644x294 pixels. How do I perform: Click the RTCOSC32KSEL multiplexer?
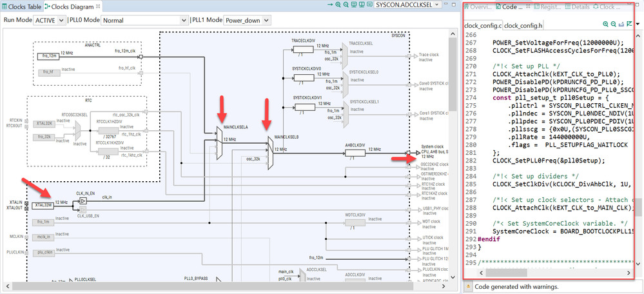[77, 131]
